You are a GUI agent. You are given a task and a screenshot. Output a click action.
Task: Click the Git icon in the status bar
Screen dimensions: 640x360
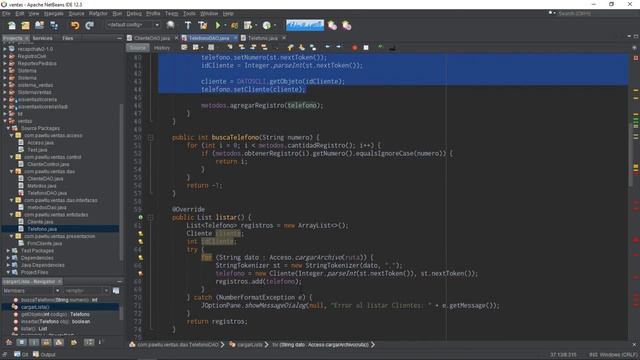pos(21,355)
